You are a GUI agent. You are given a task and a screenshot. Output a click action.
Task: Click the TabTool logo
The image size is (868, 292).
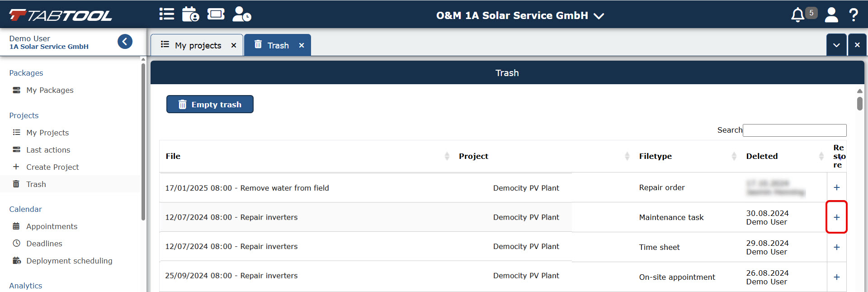[61, 15]
